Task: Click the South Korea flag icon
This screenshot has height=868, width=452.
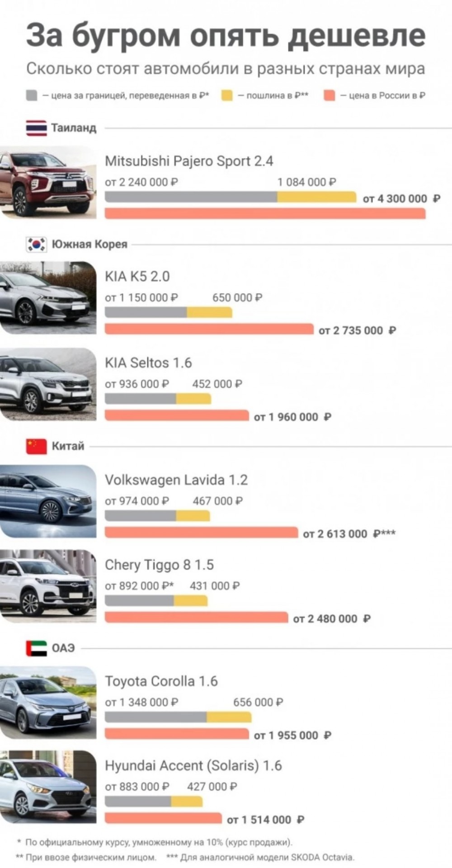Action: (x=36, y=244)
